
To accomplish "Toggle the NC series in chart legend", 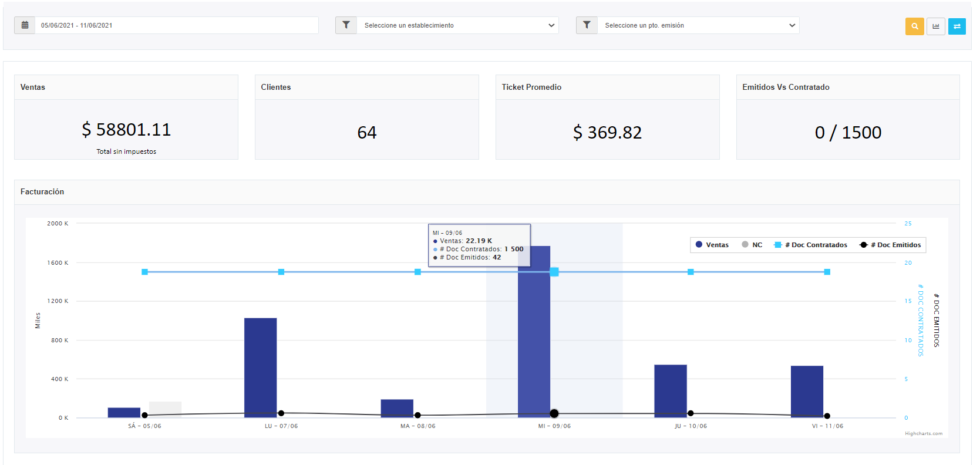I will coord(752,245).
